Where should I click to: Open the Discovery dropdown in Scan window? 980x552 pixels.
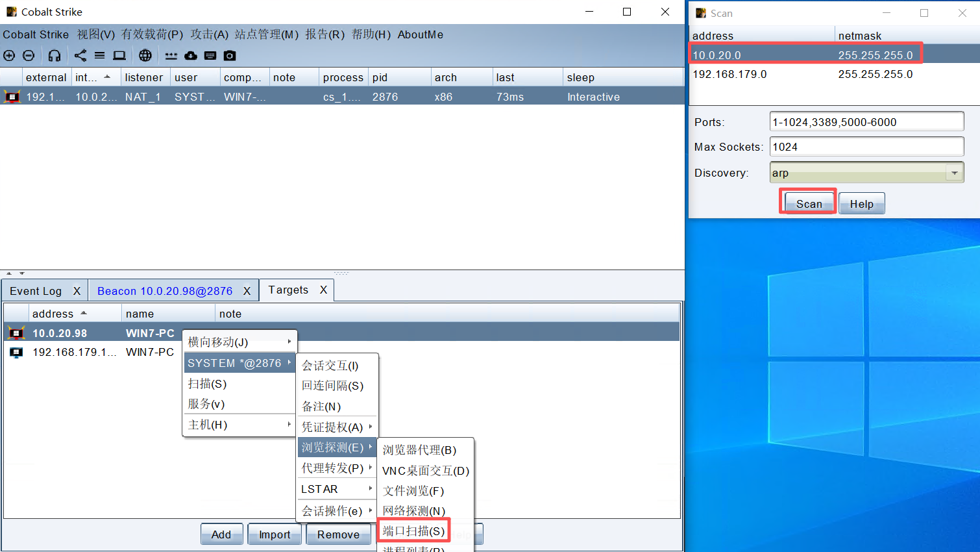(954, 173)
